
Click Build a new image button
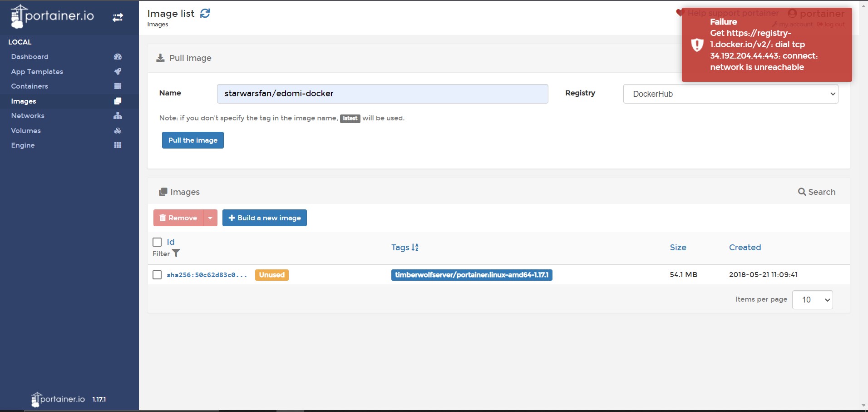tap(265, 218)
